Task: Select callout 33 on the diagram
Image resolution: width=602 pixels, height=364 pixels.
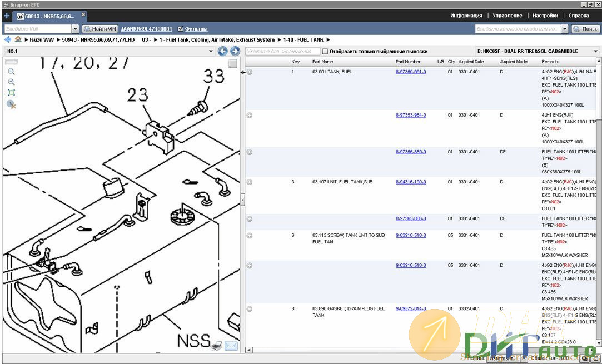Action: (213, 76)
